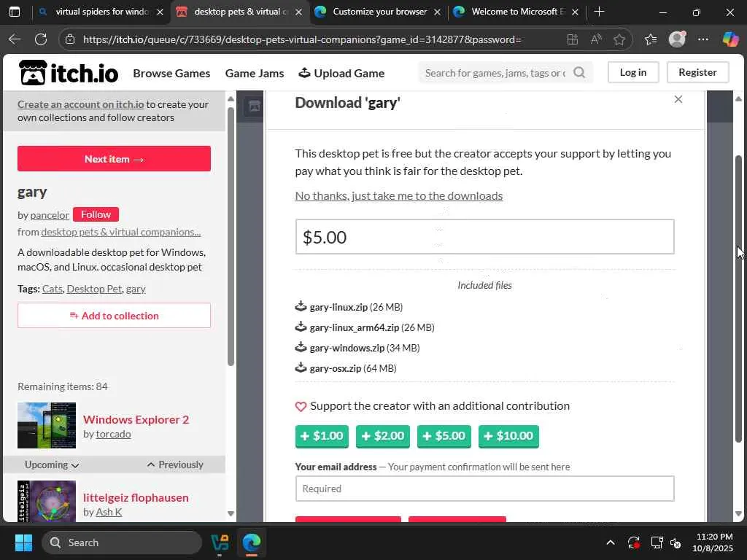Image resolution: width=747 pixels, height=560 pixels.
Task: Close the Download 'gary' dialog
Action: [x=678, y=99]
